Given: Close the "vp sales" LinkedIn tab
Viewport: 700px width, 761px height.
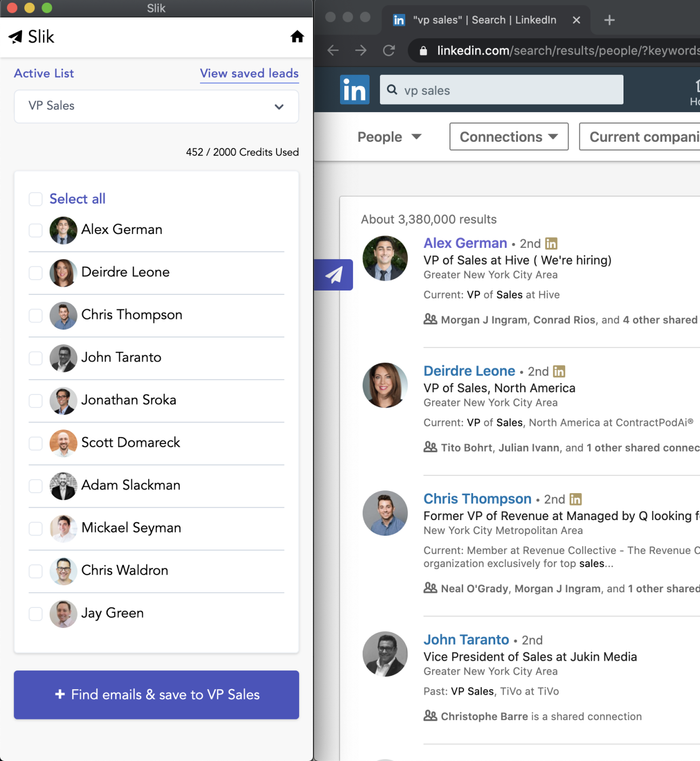Looking at the screenshot, I should 576,20.
